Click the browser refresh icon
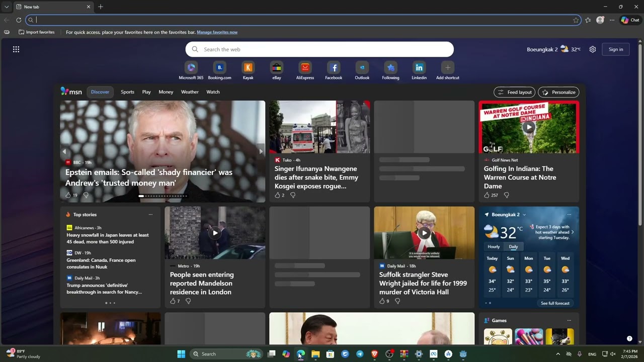This screenshot has height=362, width=644. point(19,20)
